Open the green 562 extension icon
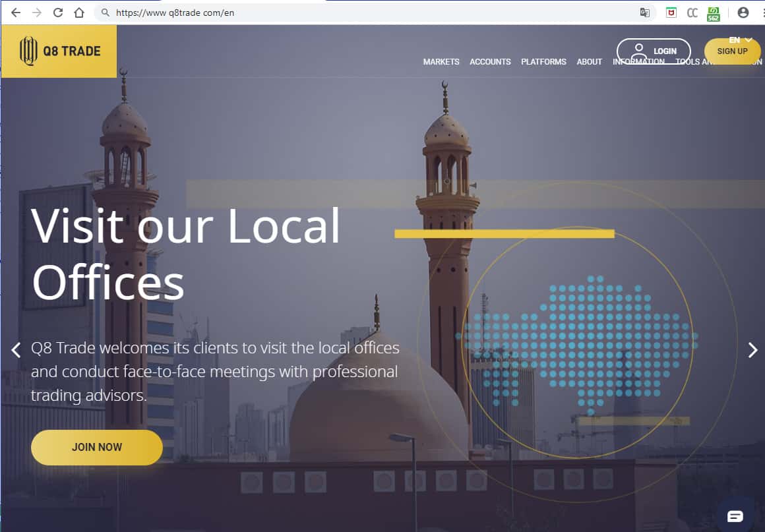 tap(714, 14)
